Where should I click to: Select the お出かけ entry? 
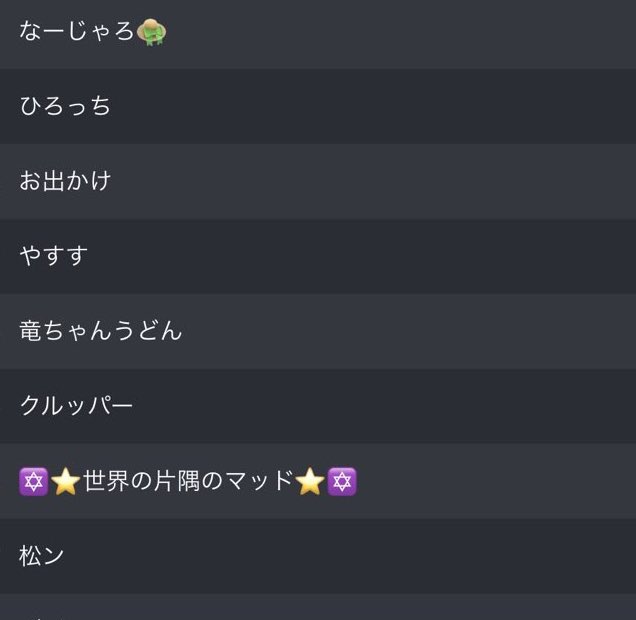pos(65,181)
